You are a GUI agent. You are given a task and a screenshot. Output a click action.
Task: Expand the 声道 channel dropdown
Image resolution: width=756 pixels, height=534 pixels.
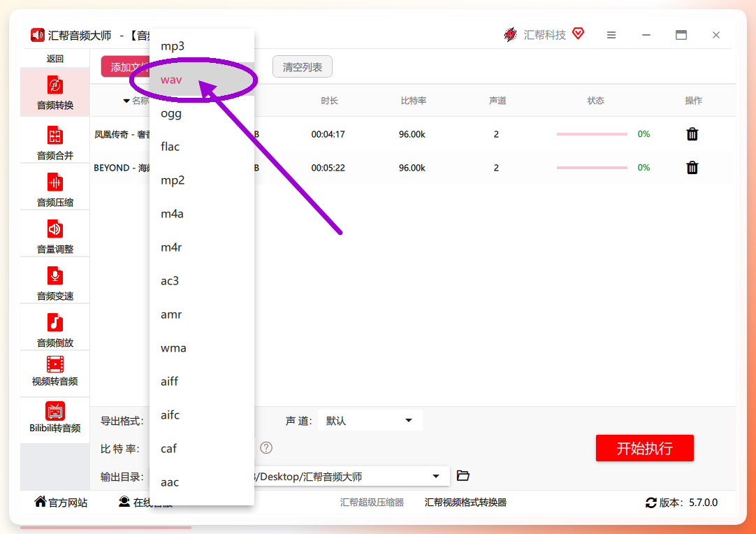pos(408,420)
